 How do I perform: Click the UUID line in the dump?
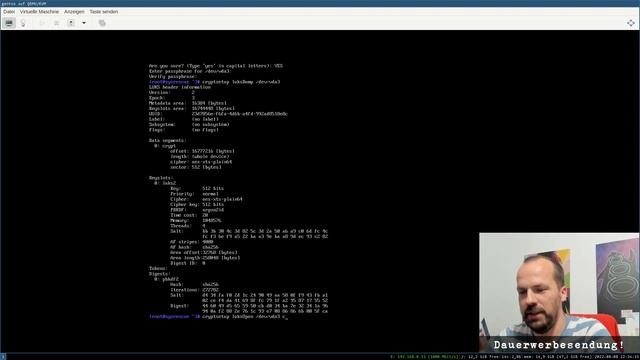click(x=218, y=114)
